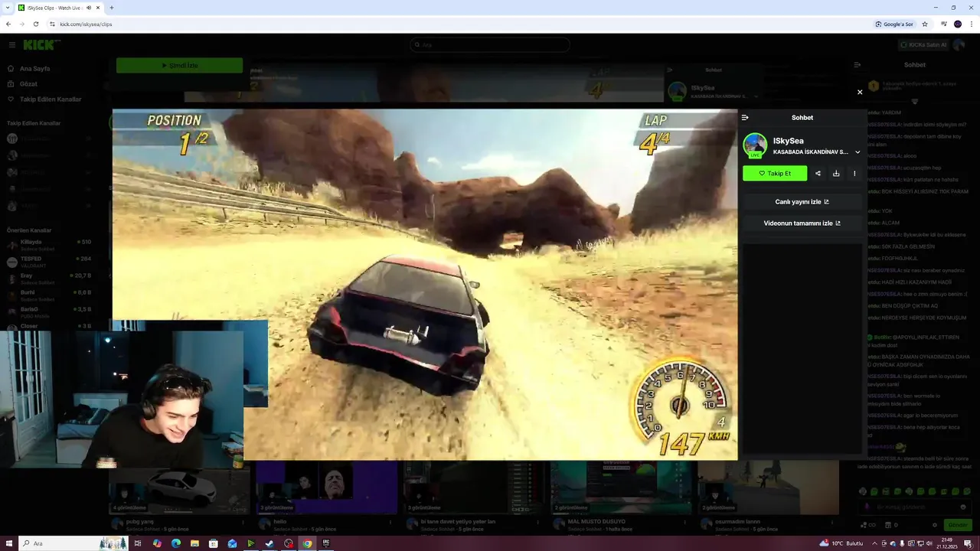Image resolution: width=980 pixels, height=551 pixels.
Task: Open a new browser tab with plus
Action: [112, 8]
